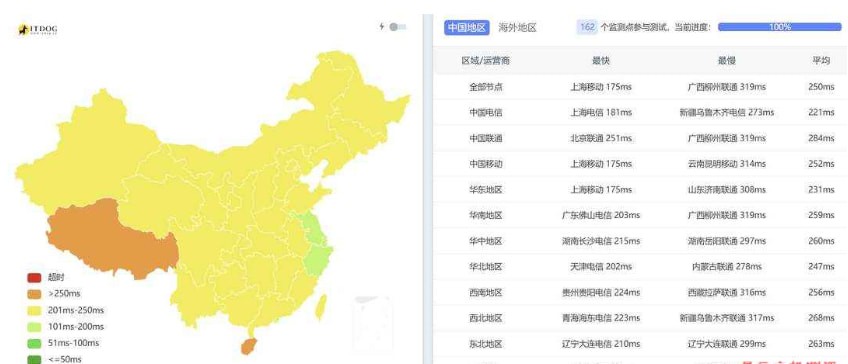848x364 pixels.
Task: Select the 华东地区 row label
Action: [x=486, y=190]
